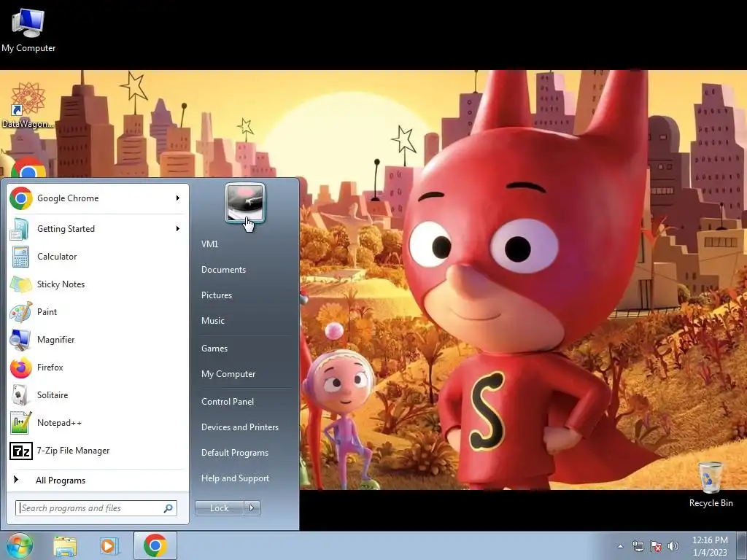
Task: Launch Firefox from the Start menu
Action: click(98, 367)
